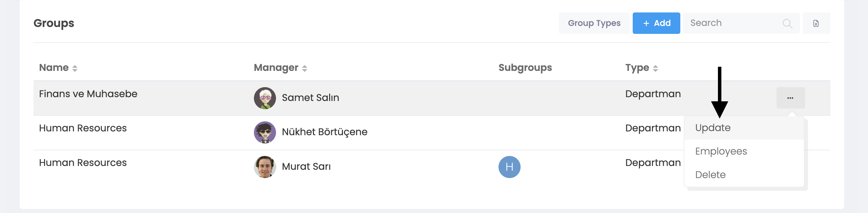The image size is (868, 213).
Task: Focus the Search input field
Action: (x=731, y=23)
